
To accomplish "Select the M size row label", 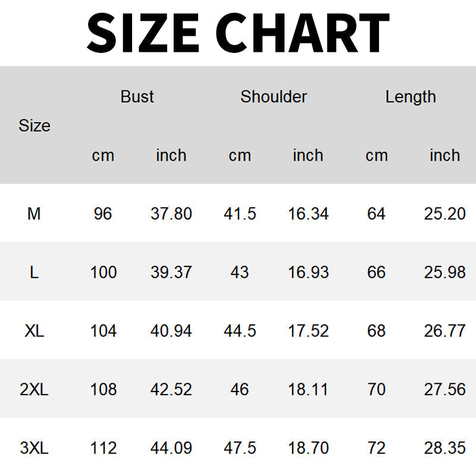I will (x=34, y=214).
